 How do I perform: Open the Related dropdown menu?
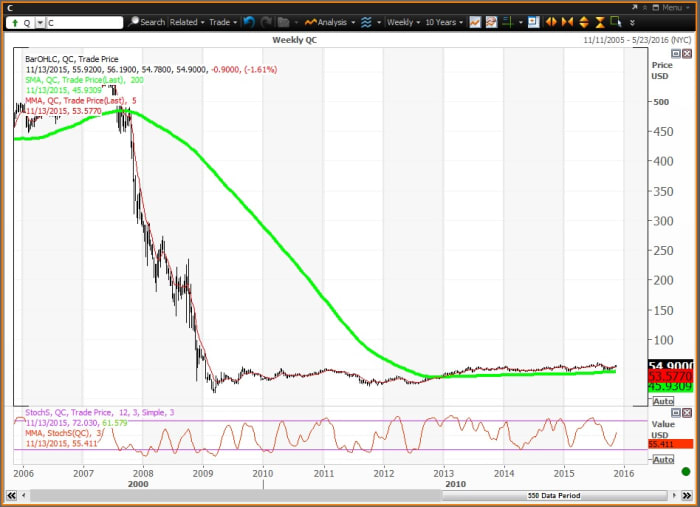[x=187, y=22]
